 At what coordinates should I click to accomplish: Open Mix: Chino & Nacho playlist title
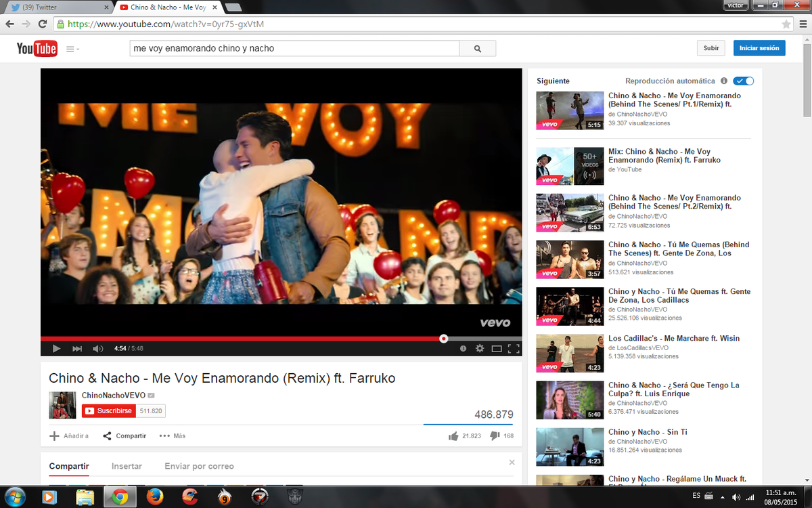coord(664,156)
